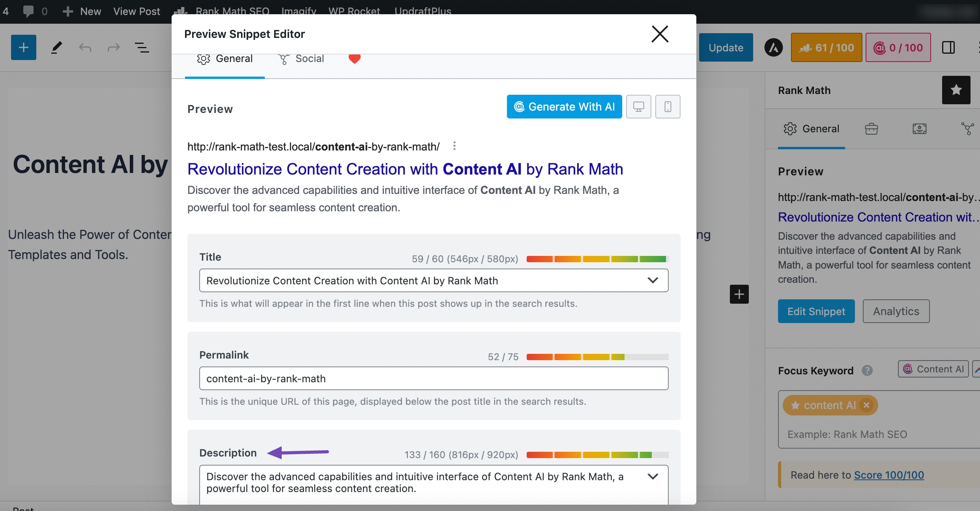The width and height of the screenshot is (980, 511).
Task: Click the Analytics button
Action: point(896,311)
